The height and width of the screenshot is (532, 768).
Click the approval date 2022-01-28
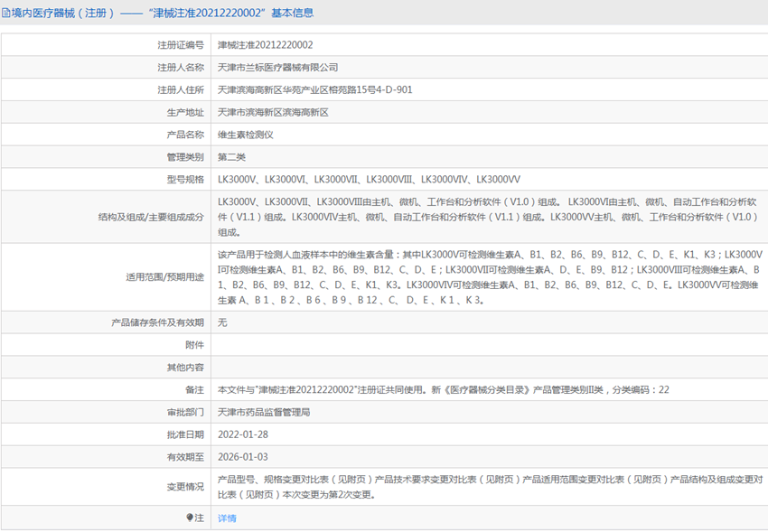[243, 434]
